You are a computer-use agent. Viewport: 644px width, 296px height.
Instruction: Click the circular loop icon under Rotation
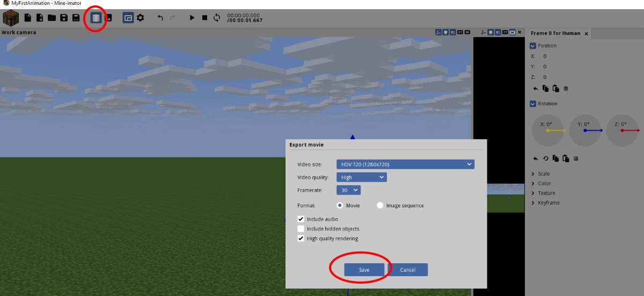(x=546, y=158)
